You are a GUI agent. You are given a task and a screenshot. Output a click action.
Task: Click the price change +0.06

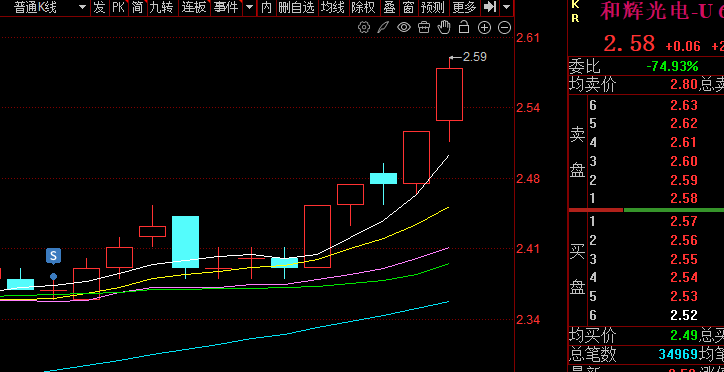682,46
